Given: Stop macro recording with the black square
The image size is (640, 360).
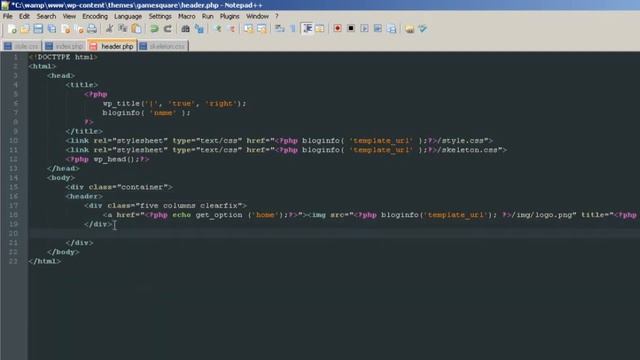Looking at the screenshot, I should 351,29.
